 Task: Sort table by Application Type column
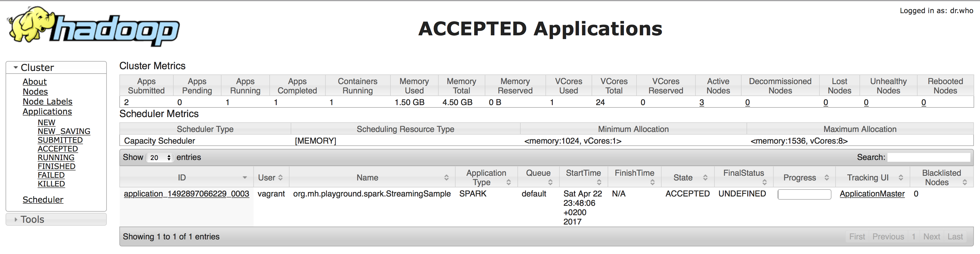pyautogui.click(x=486, y=178)
